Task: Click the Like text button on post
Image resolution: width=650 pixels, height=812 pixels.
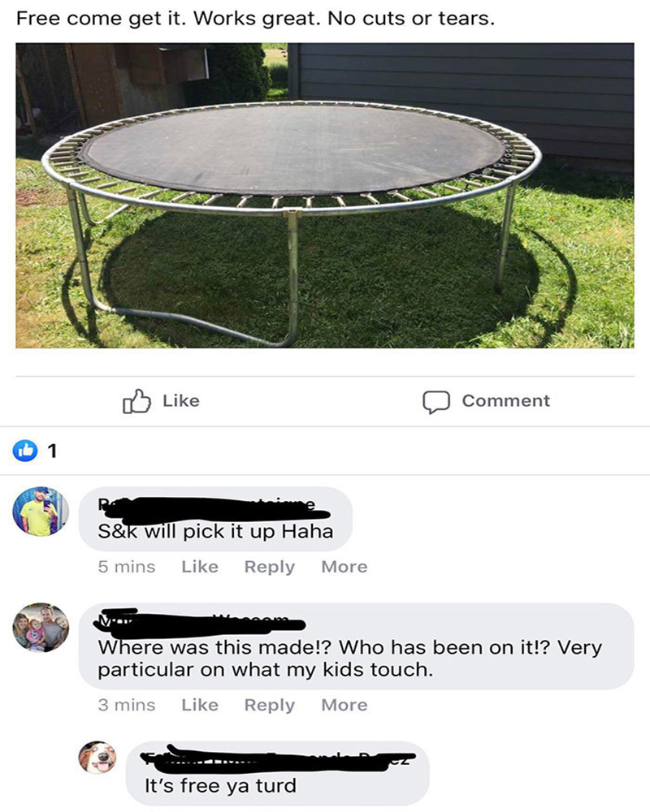Action: tap(181, 401)
